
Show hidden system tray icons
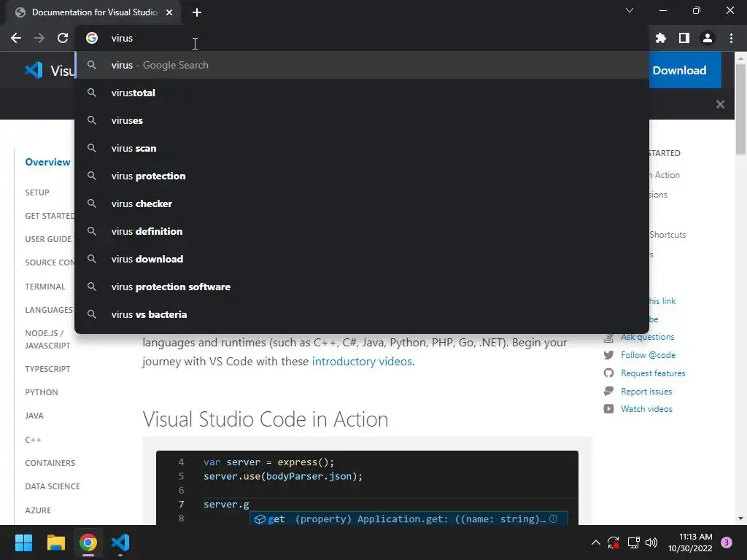(x=595, y=542)
